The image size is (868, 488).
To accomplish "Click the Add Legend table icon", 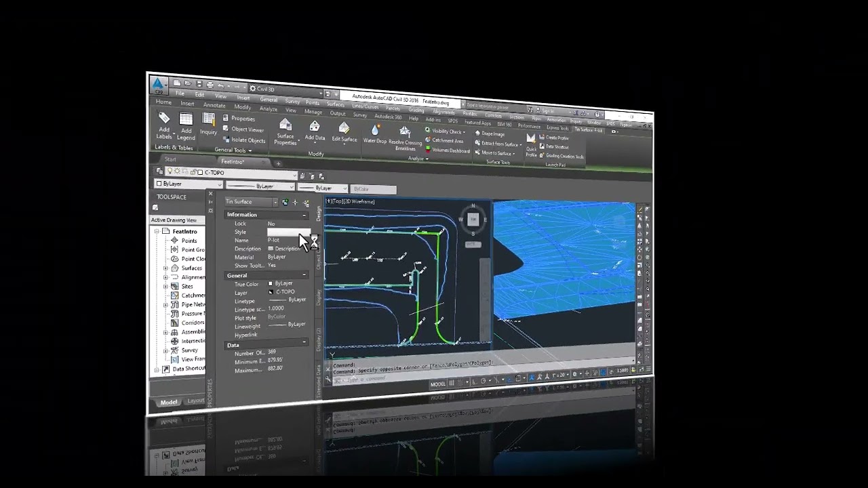I will pyautogui.click(x=186, y=119).
